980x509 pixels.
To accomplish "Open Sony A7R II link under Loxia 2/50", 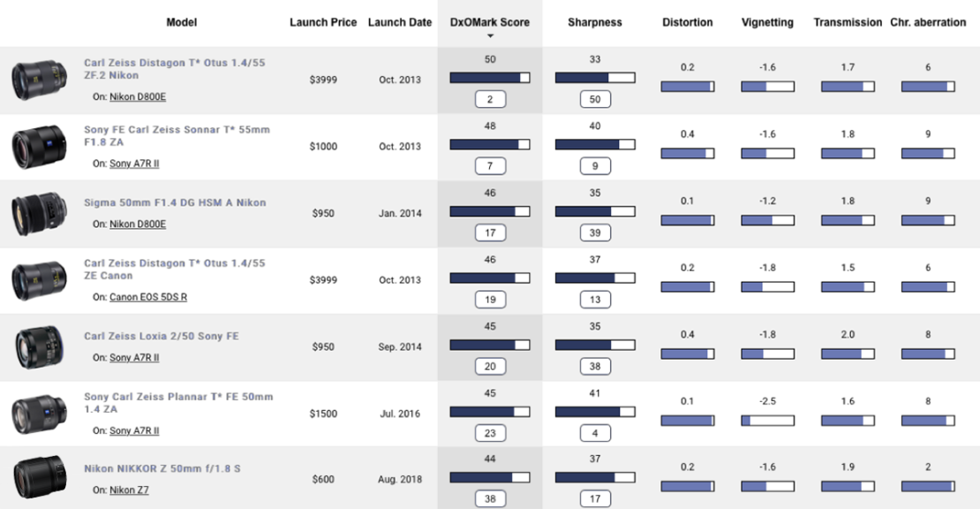I will (x=133, y=357).
